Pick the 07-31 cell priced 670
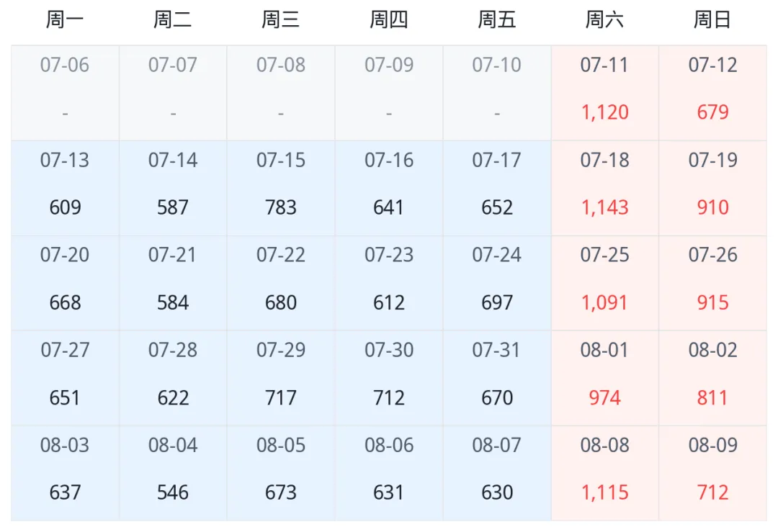778x532 pixels. pos(496,378)
